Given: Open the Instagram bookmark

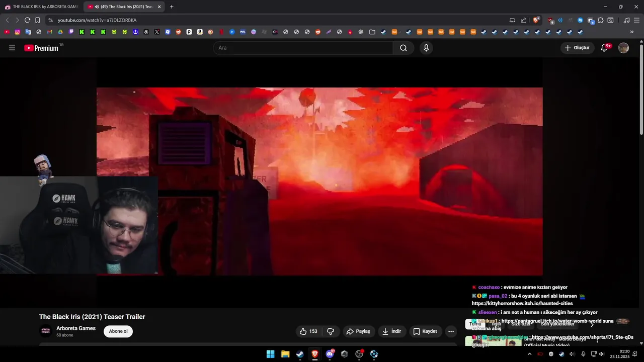Looking at the screenshot, I should tap(17, 32).
